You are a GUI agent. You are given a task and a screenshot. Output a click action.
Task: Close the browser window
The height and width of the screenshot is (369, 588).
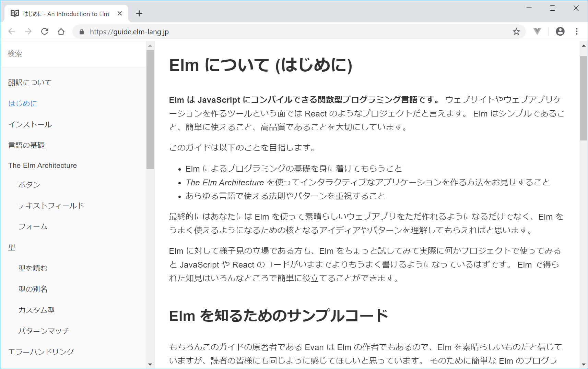pos(576,8)
